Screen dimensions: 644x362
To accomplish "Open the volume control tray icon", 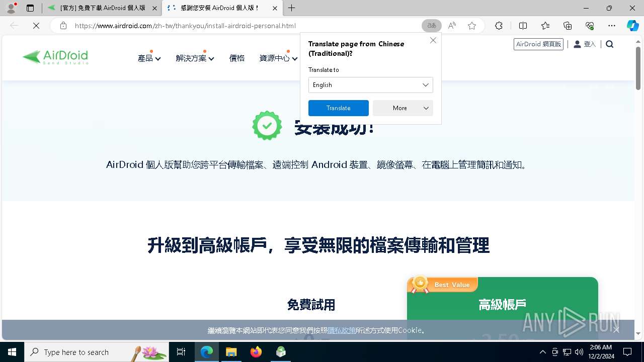I will (579, 352).
